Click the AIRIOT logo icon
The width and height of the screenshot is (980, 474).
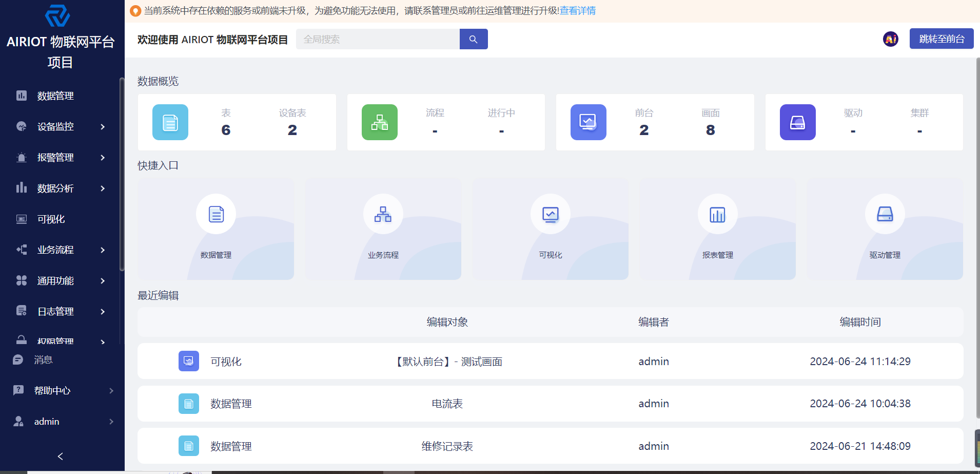click(x=57, y=15)
